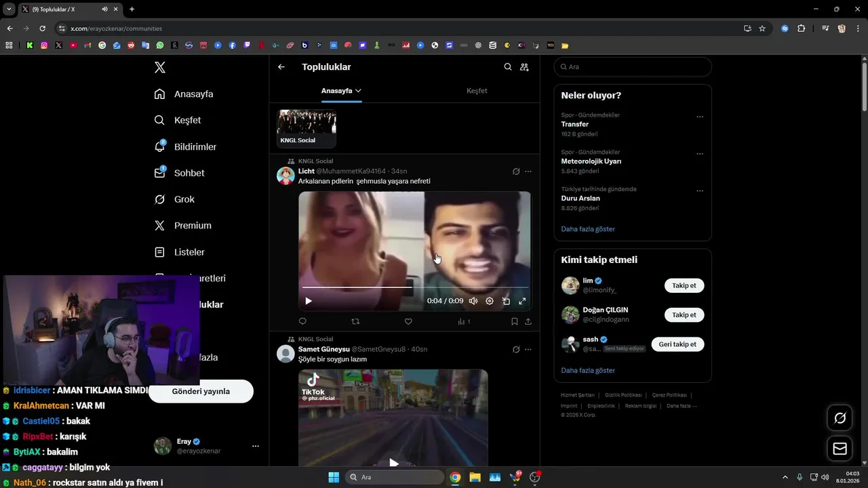Open Grok icon on Samet Güneysu's post

click(x=516, y=350)
